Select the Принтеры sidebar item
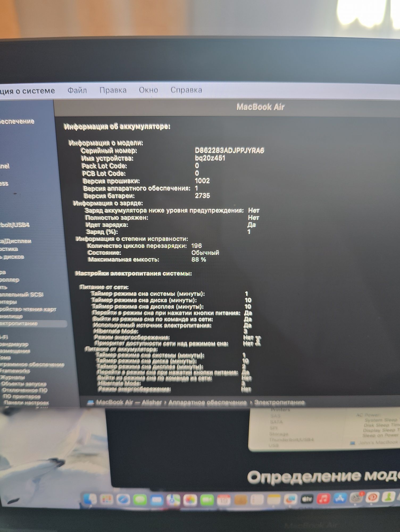 click(x=9, y=302)
